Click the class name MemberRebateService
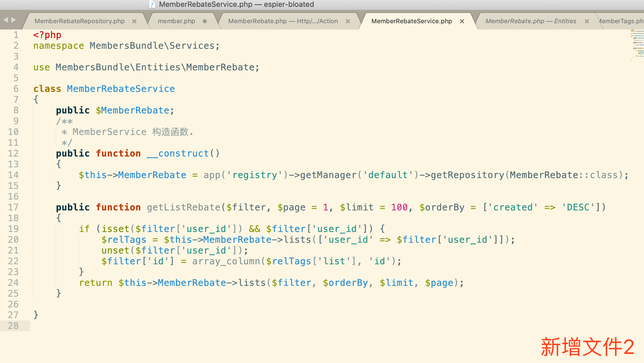 click(121, 89)
